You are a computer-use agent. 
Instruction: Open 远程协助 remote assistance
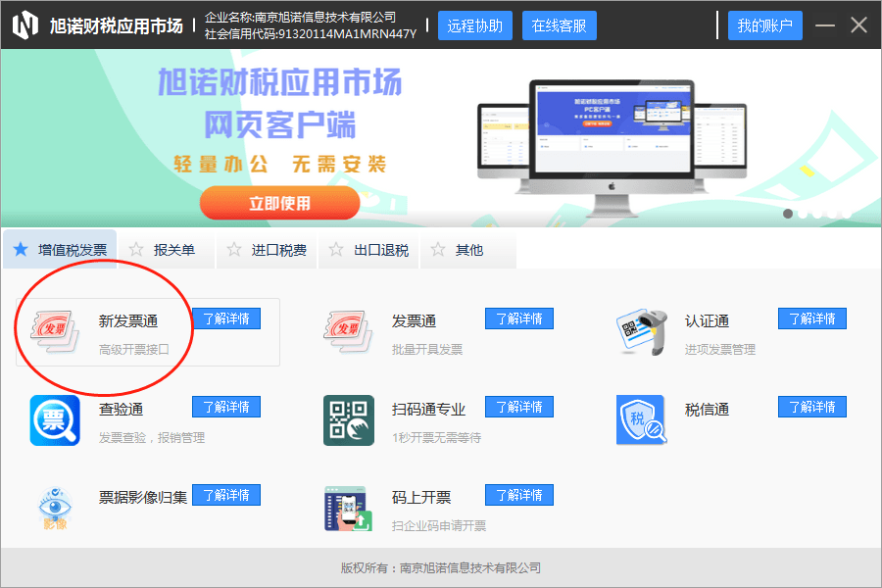coord(475,24)
